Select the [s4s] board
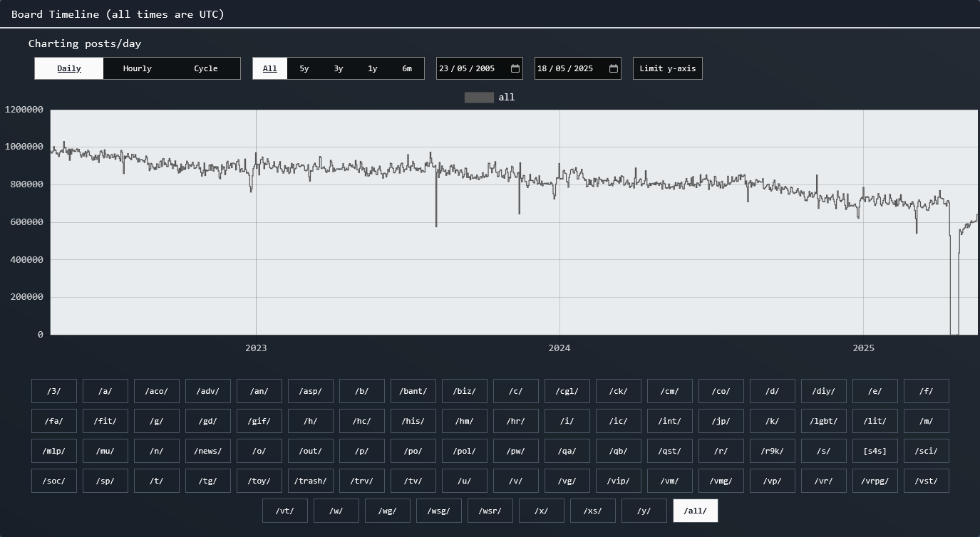The width and height of the screenshot is (980, 537). [875, 451]
